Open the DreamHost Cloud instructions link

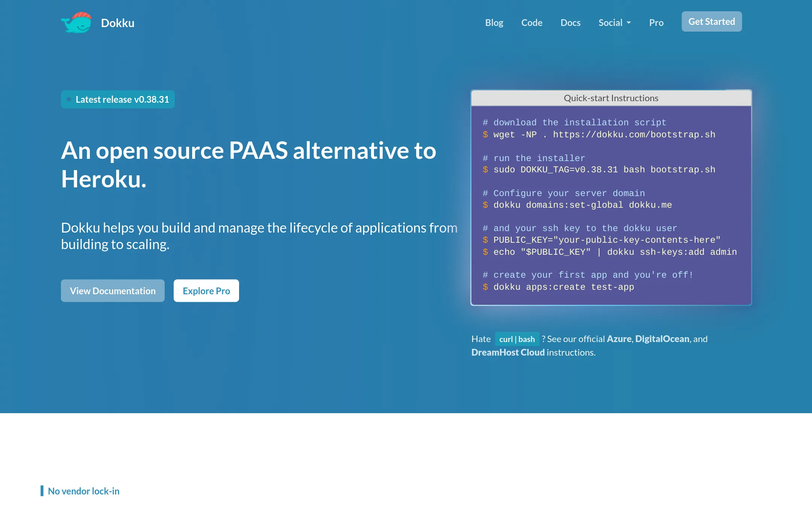tap(508, 352)
